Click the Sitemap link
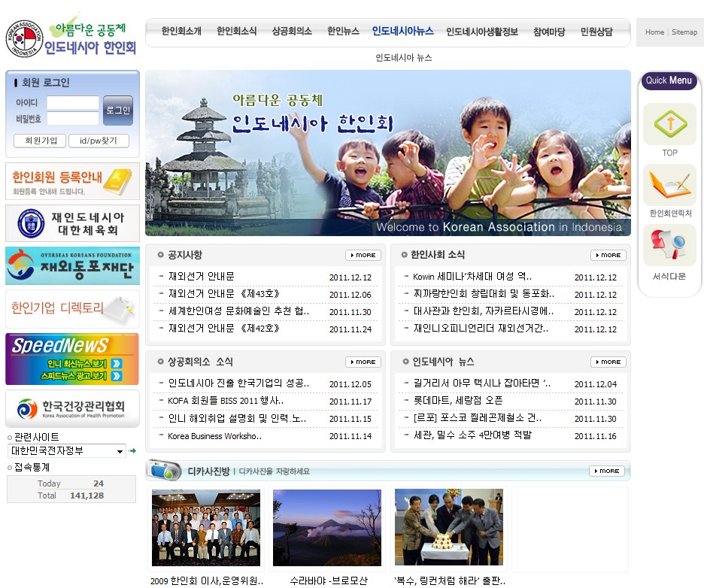The image size is (704, 588). (684, 32)
